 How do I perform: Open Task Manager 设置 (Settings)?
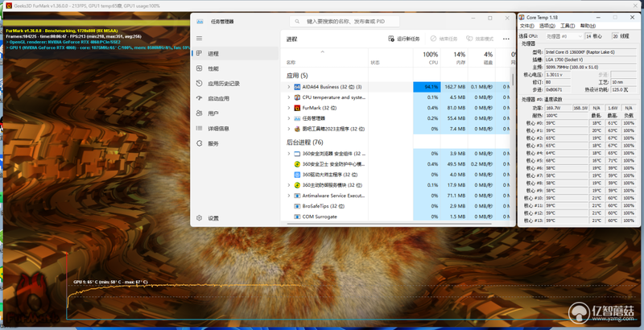click(x=235, y=218)
